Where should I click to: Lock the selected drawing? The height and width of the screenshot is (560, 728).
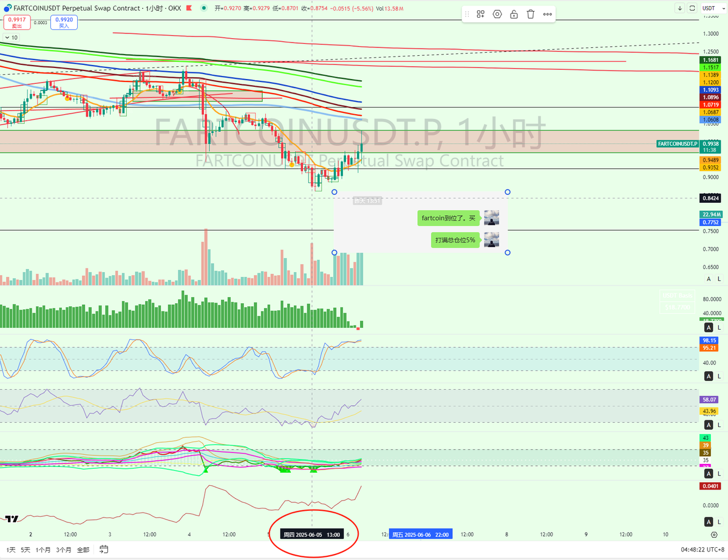514,15
